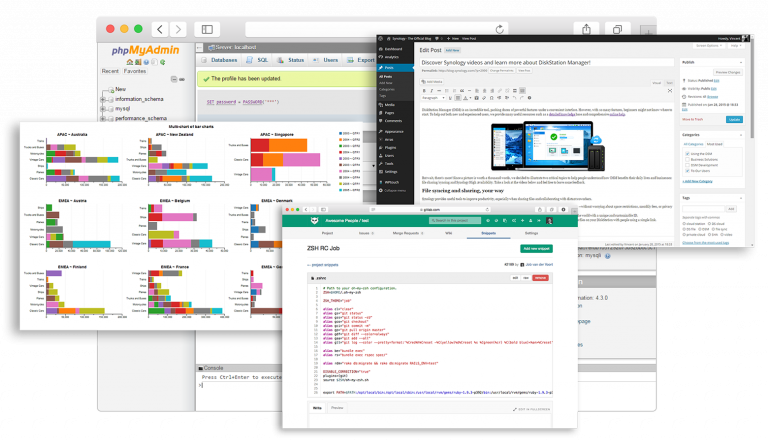Click the phpMyAdmin browser address bar
Viewport: 768px width, 446px height.
click(x=376, y=29)
